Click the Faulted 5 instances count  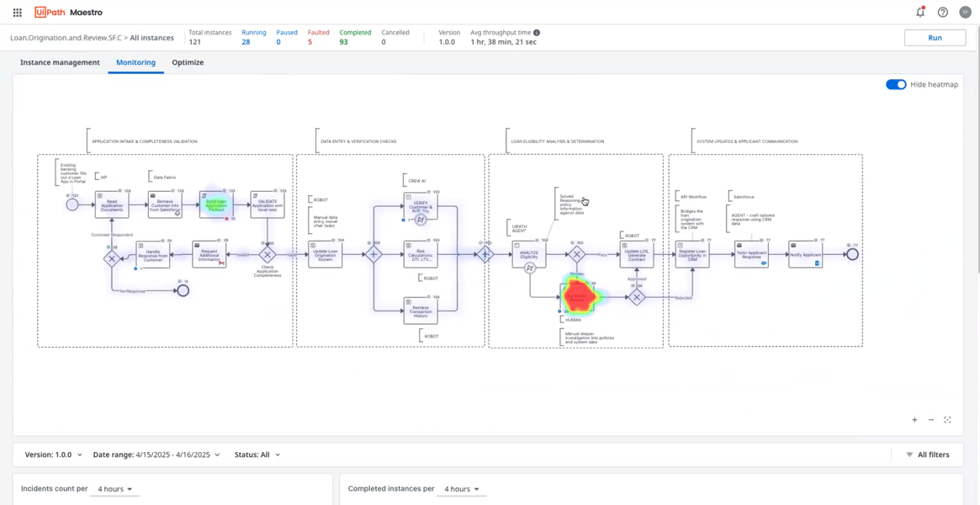(319, 38)
